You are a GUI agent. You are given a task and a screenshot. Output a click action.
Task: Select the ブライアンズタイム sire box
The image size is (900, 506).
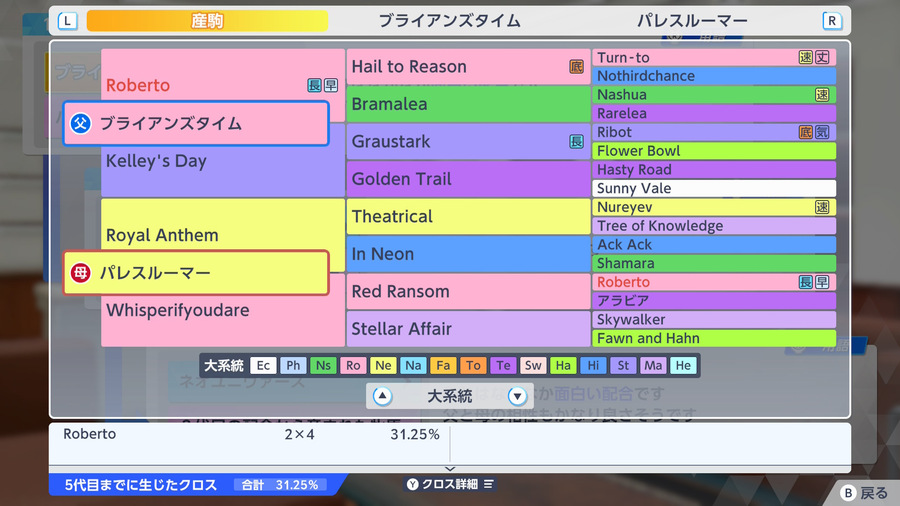click(196, 123)
